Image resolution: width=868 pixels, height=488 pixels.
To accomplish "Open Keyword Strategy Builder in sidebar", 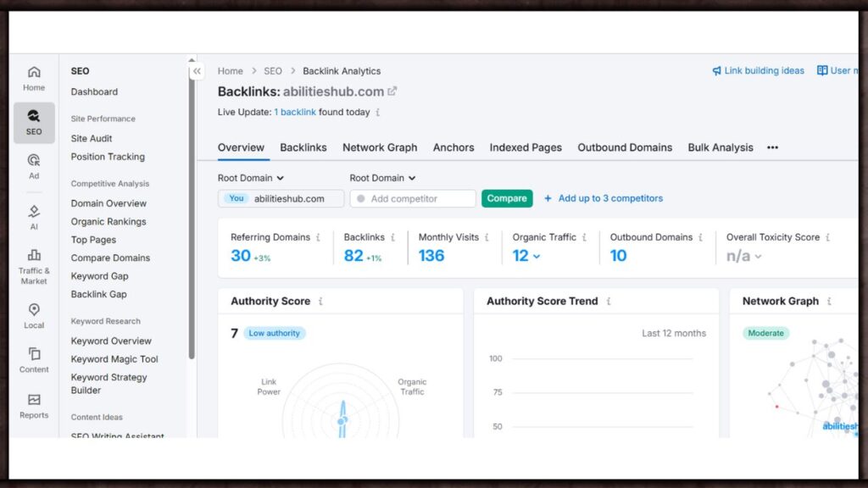I will tap(108, 384).
